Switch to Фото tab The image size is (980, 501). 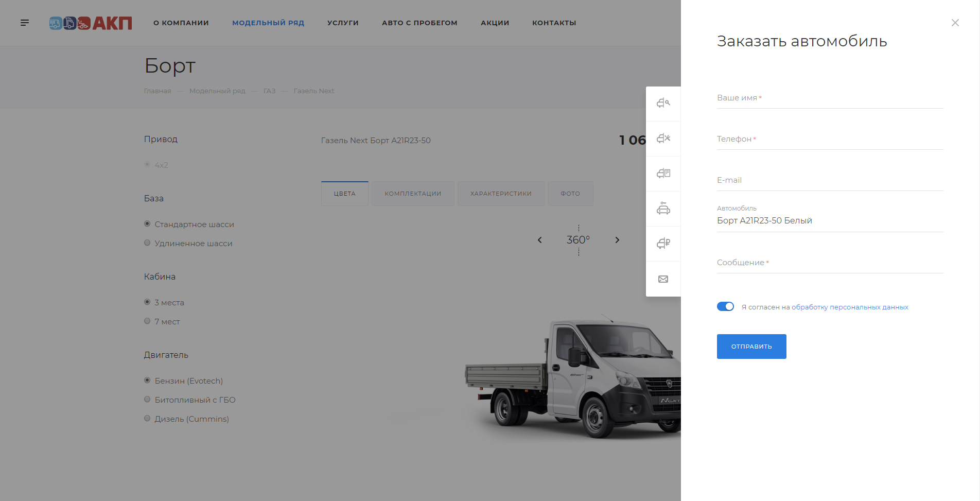(570, 194)
